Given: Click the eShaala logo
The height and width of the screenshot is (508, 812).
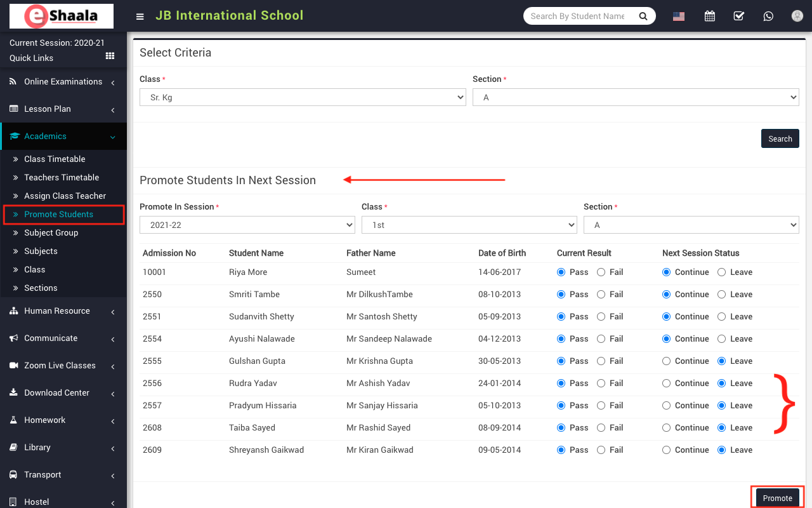Looking at the screenshot, I should point(62,17).
